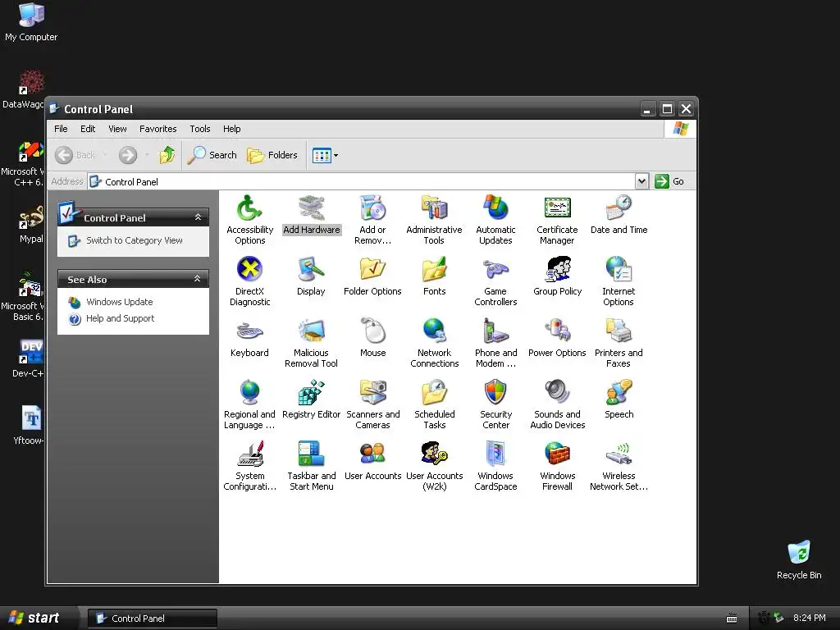Open User Accounts (W2k) icon
Image resolution: width=840 pixels, height=630 pixels.
(x=434, y=466)
